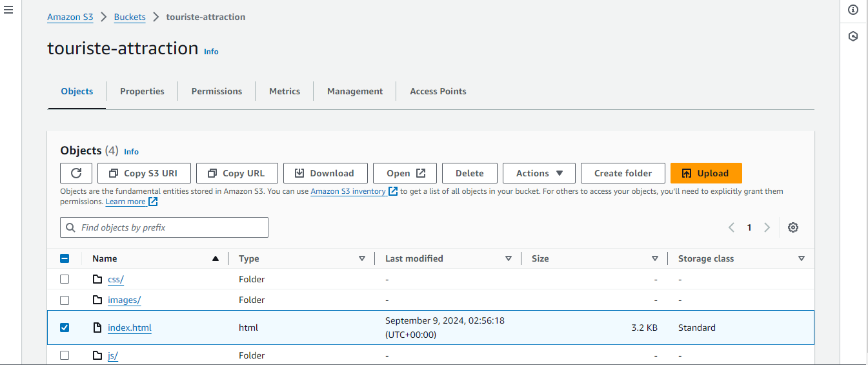
Task: Toggle the select-all objects checkbox
Action: click(65, 258)
